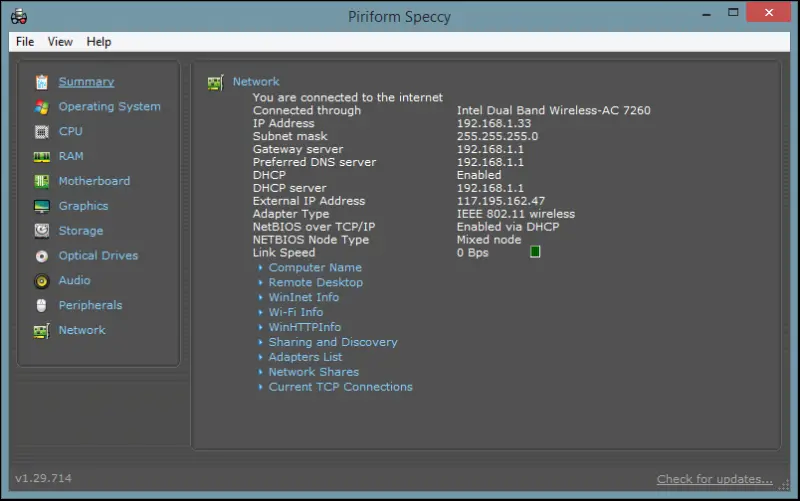Image resolution: width=800 pixels, height=501 pixels.
Task: Click the external IP value 117.195.162.47
Action: (501, 201)
